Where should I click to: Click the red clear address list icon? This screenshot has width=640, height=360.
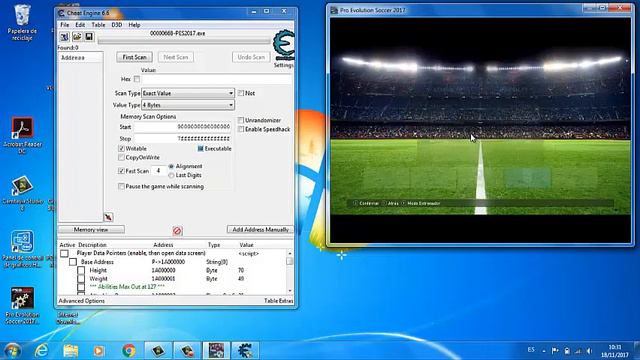tap(177, 231)
